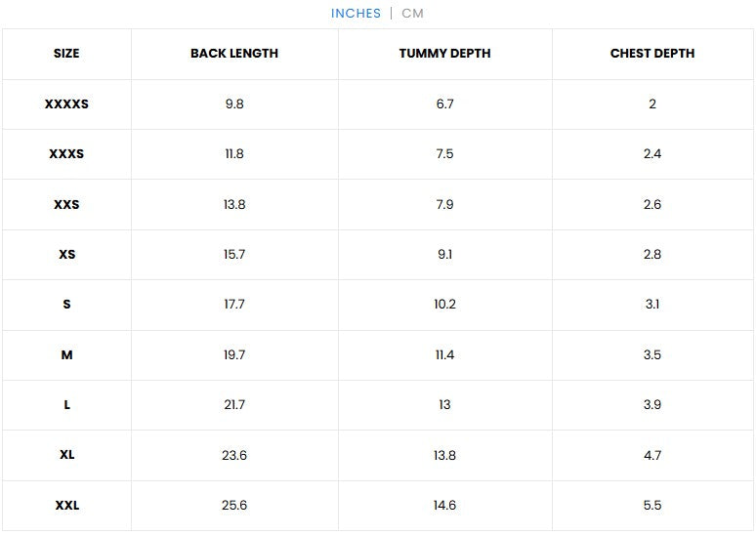Select the XXS size row label
Screen dimensions: 756x535
coord(66,205)
